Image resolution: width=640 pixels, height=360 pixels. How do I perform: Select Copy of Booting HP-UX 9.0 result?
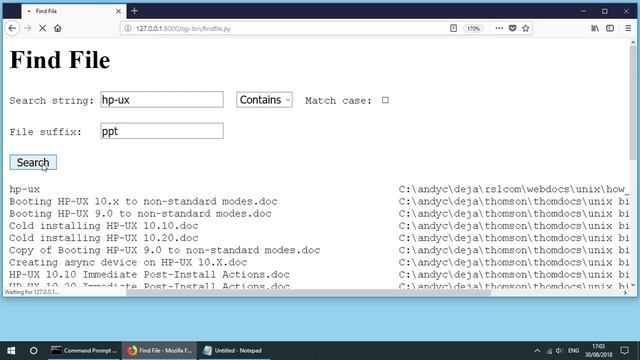coord(164,250)
